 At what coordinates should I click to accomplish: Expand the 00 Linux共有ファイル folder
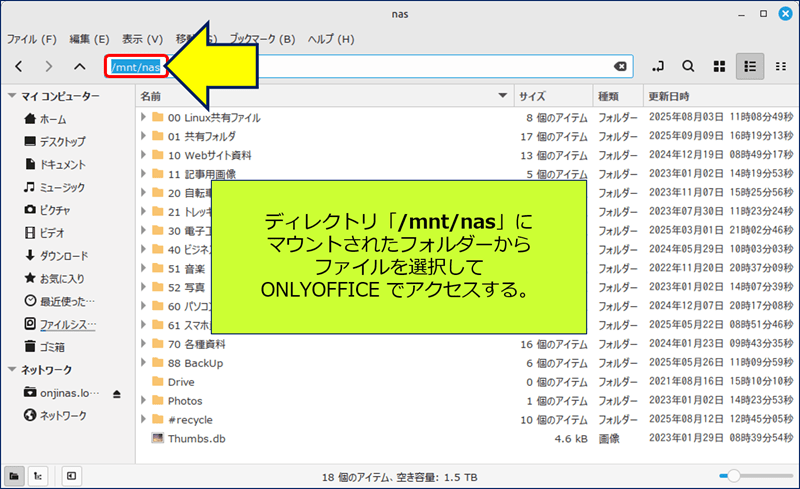point(144,117)
